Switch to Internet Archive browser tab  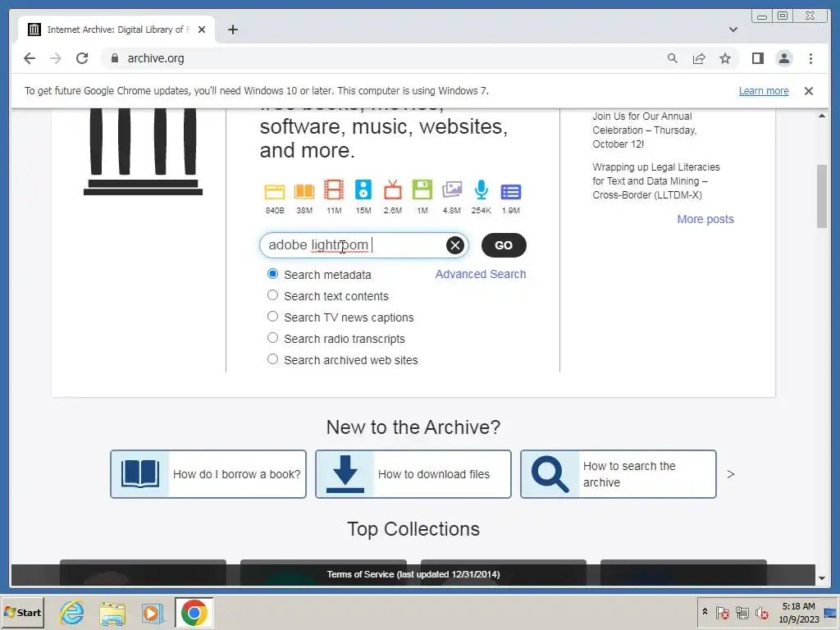pyautogui.click(x=116, y=30)
